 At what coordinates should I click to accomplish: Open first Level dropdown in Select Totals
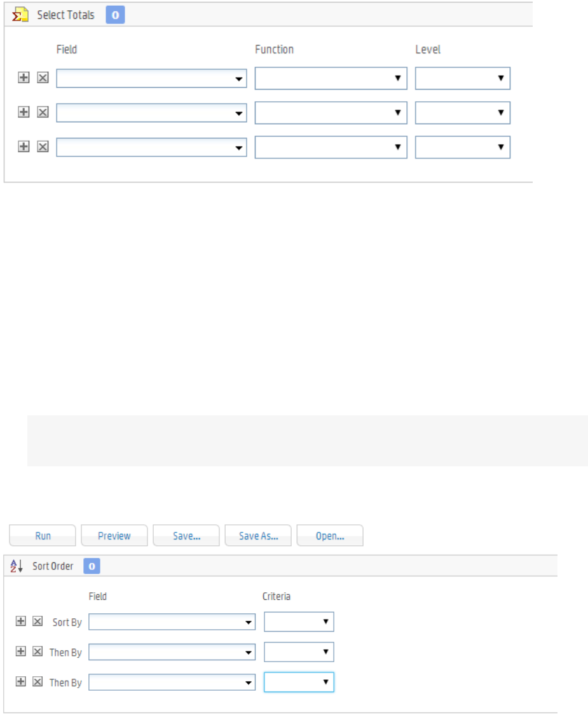[462, 78]
